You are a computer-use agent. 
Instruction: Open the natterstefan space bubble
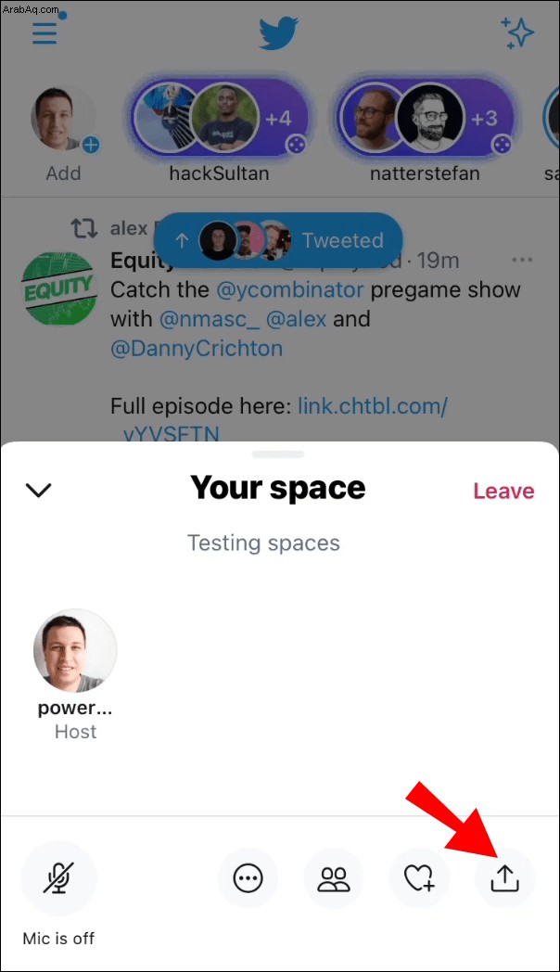click(425, 118)
